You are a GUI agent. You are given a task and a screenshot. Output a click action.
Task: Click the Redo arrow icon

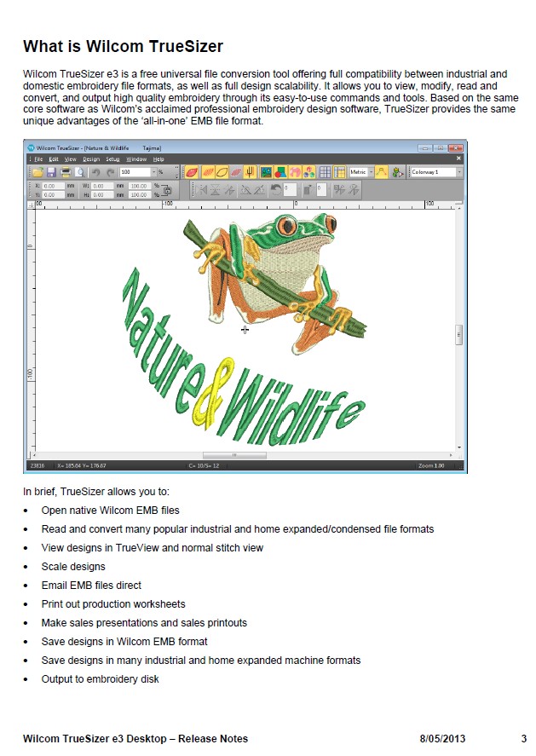tap(111, 172)
